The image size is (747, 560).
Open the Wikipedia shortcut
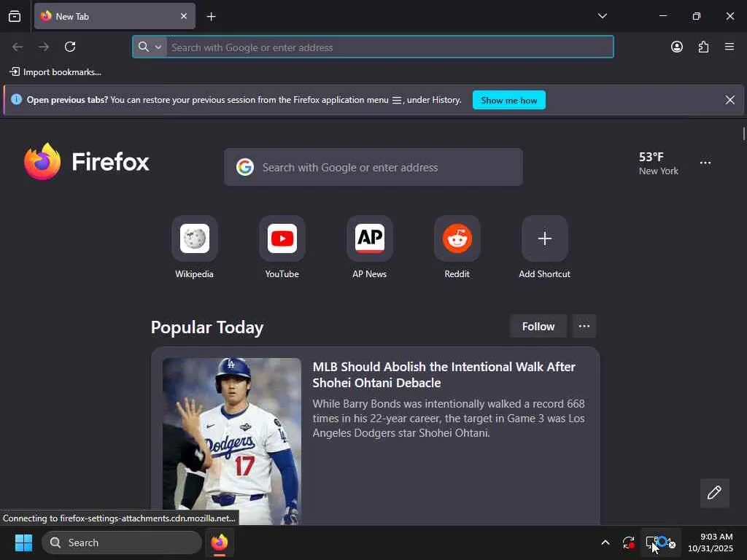tap(194, 247)
